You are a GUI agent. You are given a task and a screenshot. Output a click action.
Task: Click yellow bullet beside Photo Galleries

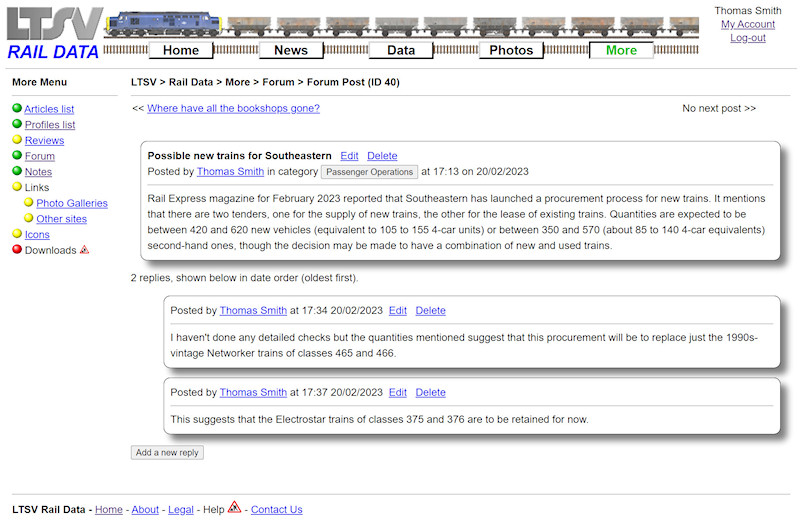click(x=29, y=203)
